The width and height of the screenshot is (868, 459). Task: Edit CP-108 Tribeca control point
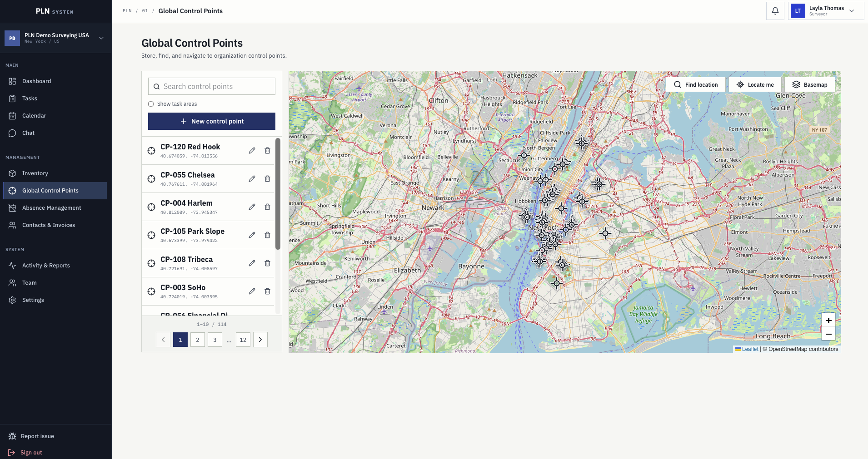click(x=252, y=263)
